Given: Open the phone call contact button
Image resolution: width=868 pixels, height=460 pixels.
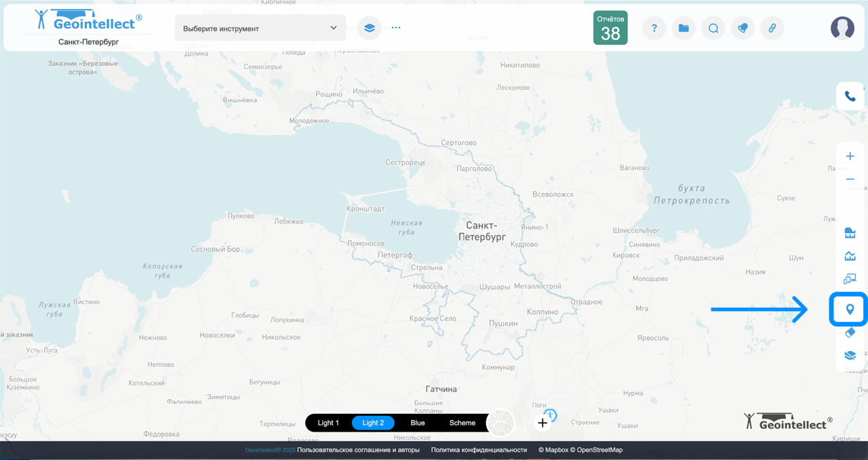Looking at the screenshot, I should 850,96.
